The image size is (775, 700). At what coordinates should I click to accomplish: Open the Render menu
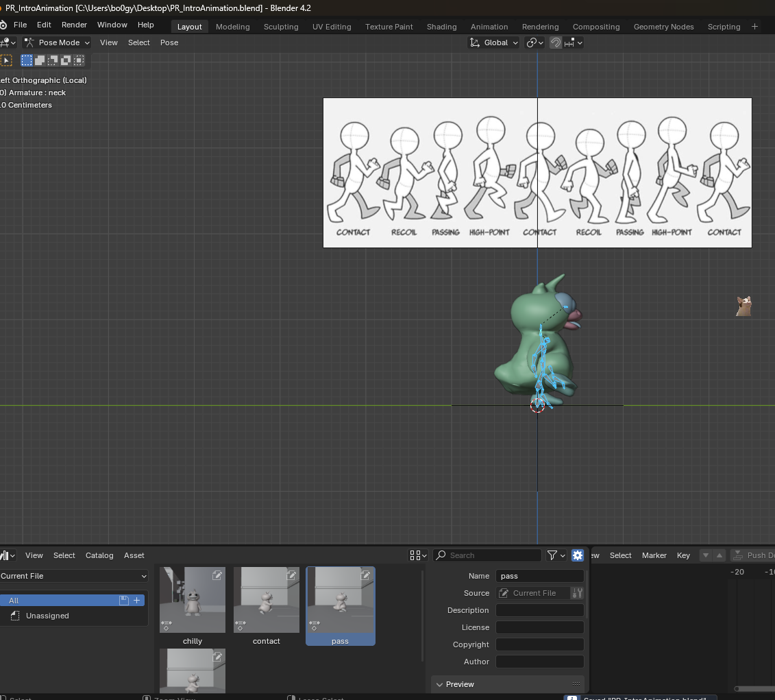pos(74,25)
